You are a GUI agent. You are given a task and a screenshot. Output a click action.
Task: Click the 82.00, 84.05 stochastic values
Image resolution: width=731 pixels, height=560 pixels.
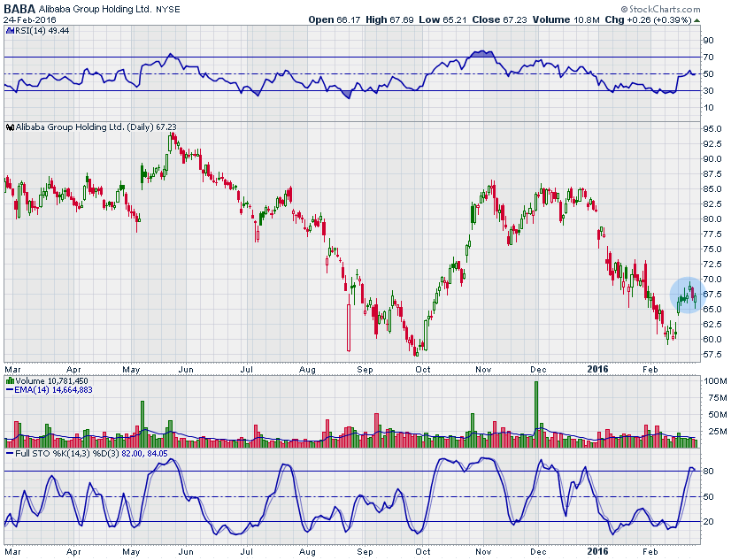[144, 453]
